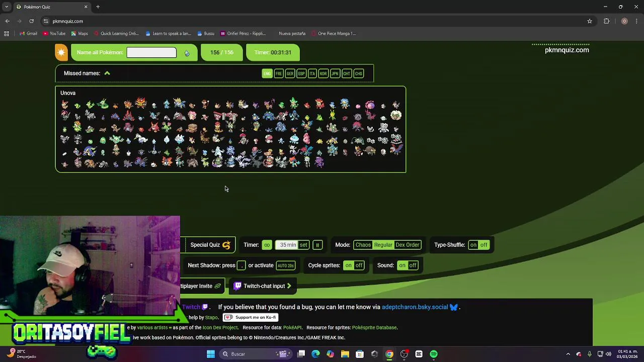Select CHT language
This screenshot has width=644, height=362.
coord(347,73)
